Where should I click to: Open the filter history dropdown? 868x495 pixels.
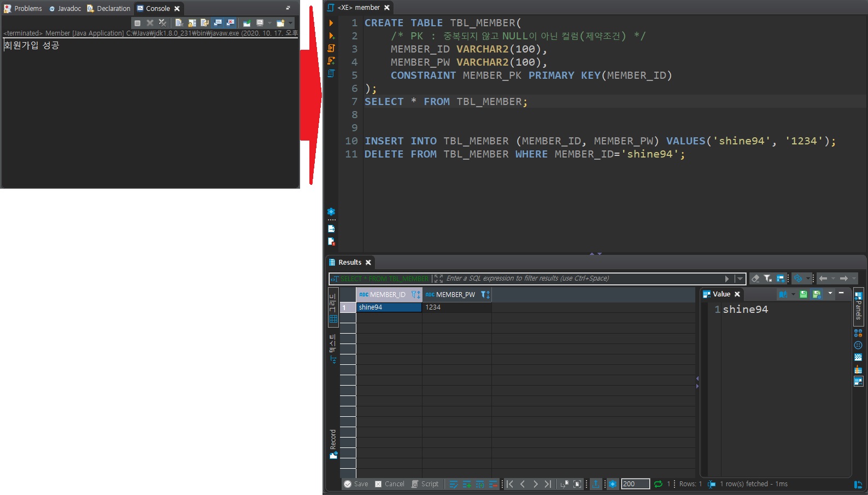[740, 279]
